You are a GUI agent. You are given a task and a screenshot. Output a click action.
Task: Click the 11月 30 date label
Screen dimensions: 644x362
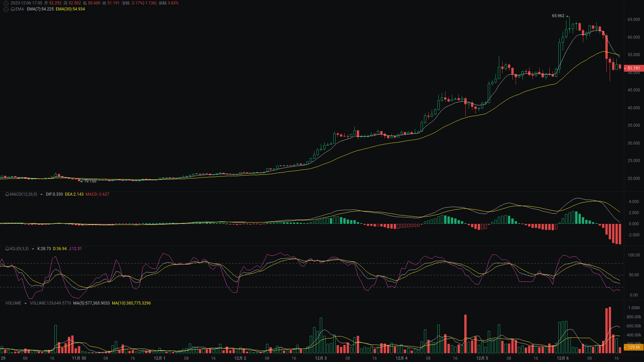tap(79, 358)
